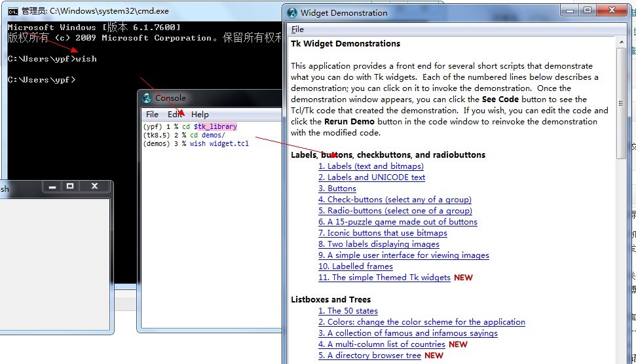Click the cmd.exe title bar icon
Image resolution: width=636 pixels, height=364 pixels.
pos(12,11)
